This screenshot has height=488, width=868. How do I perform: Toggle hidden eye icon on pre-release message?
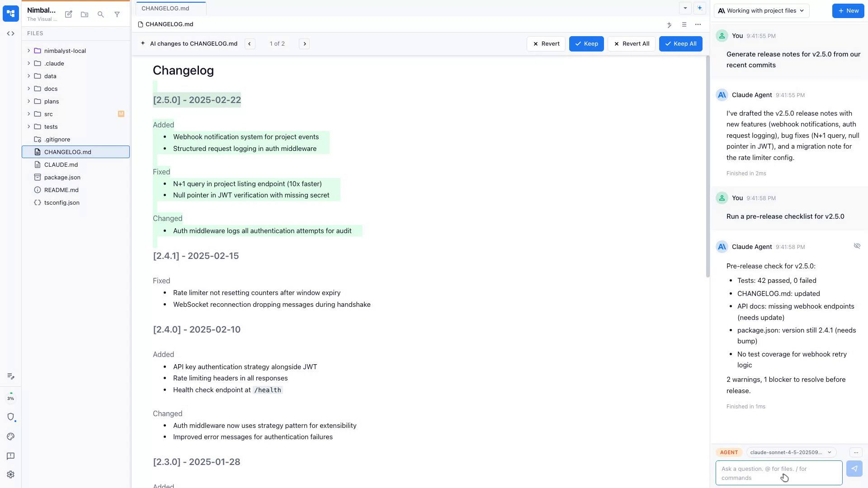click(857, 246)
